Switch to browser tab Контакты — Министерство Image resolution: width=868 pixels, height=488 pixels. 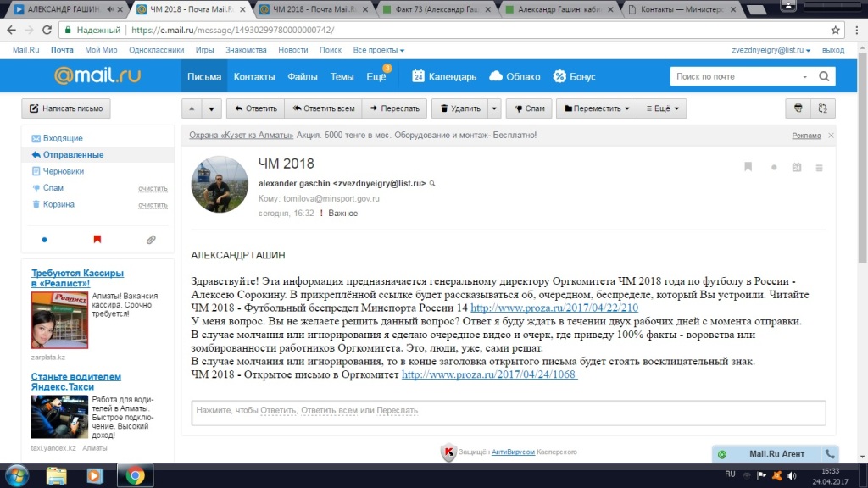(683, 8)
